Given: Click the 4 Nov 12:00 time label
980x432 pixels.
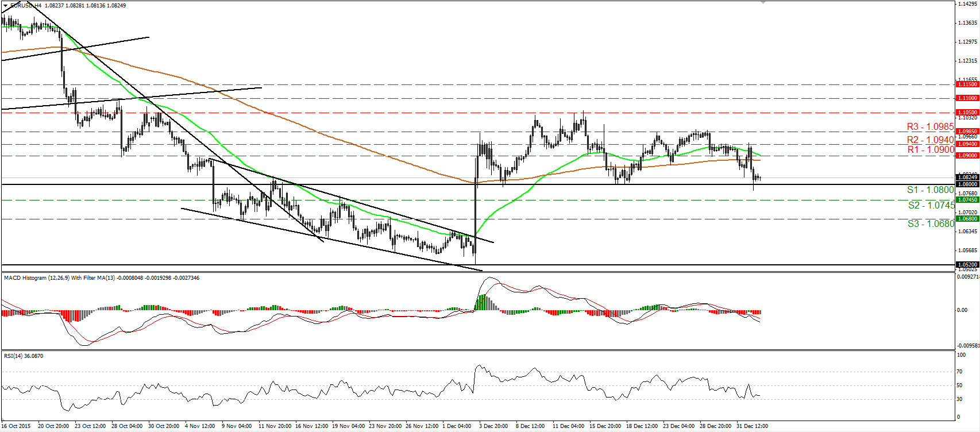Looking at the screenshot, I should (200, 426).
